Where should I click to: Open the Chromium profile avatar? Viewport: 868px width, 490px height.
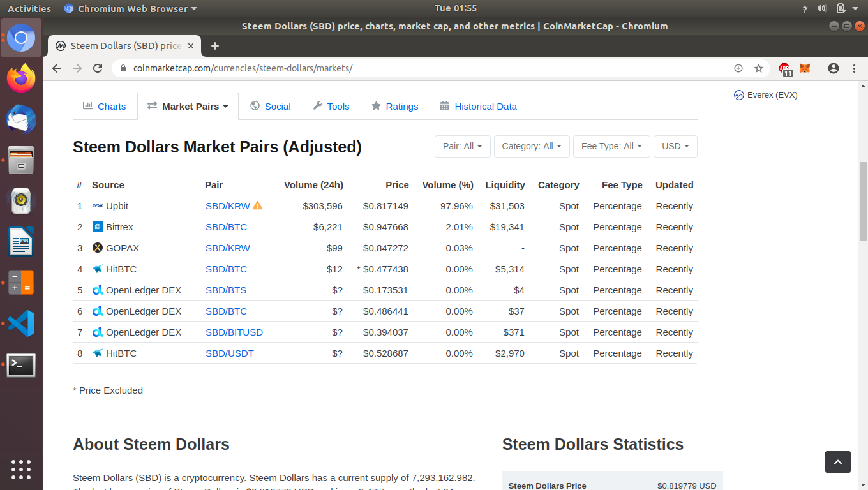(x=834, y=68)
